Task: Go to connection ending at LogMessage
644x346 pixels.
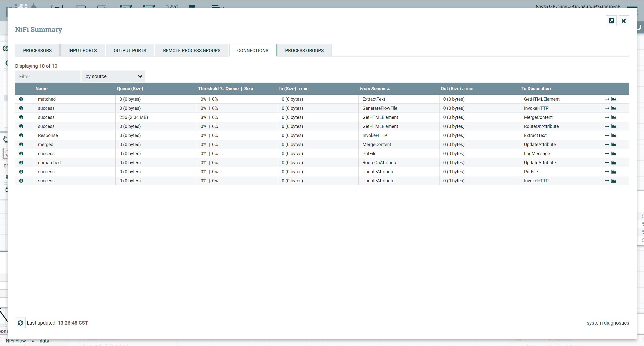Action: [607, 154]
